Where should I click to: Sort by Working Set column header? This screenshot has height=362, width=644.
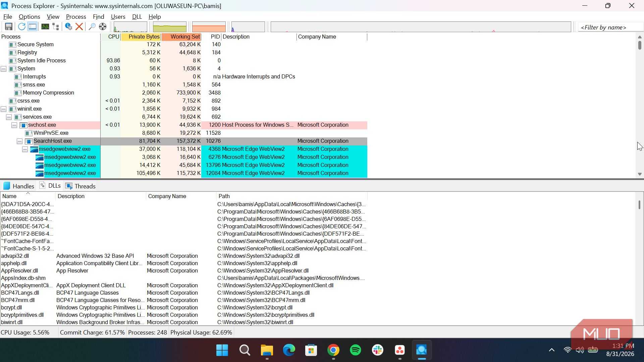pyautogui.click(x=181, y=37)
